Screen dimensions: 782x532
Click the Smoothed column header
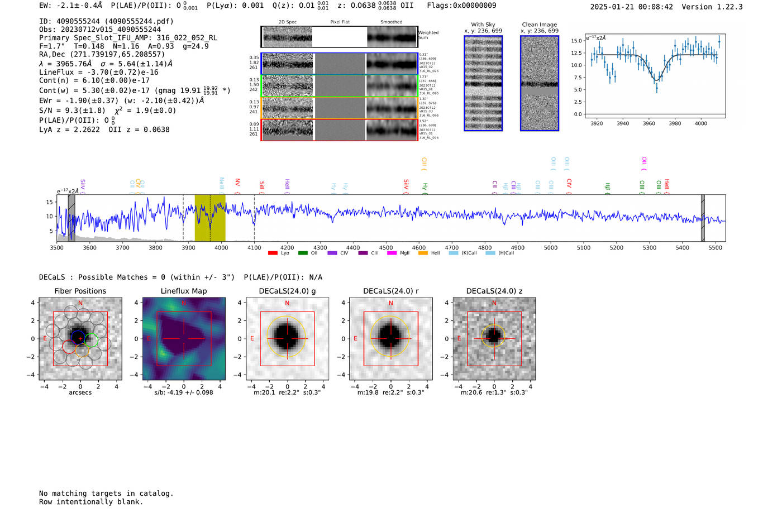tap(391, 22)
